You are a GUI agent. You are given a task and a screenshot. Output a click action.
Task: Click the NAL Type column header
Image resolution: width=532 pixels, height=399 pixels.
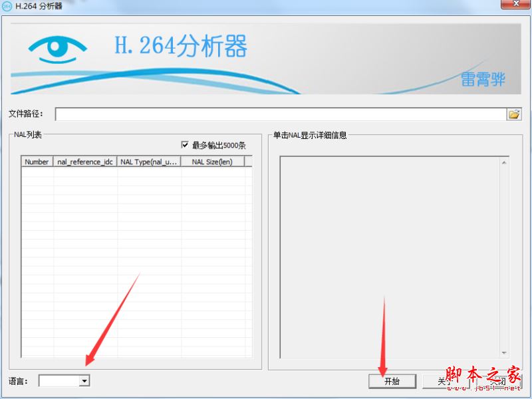(x=148, y=162)
